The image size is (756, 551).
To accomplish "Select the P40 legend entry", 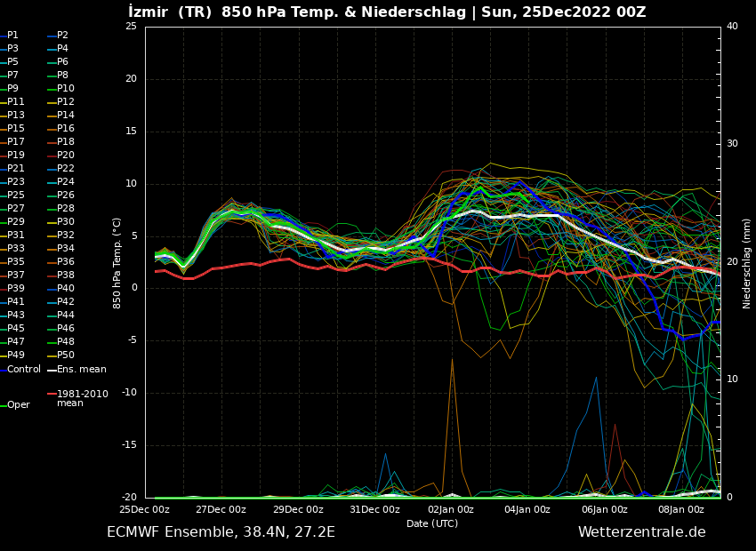I will [60, 289].
